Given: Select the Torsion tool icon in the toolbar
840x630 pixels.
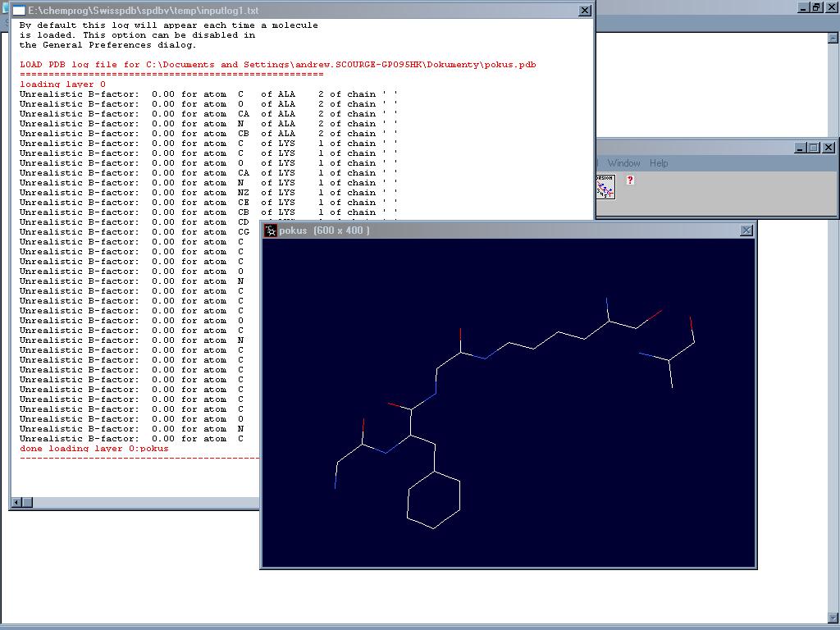Looking at the screenshot, I should point(605,186).
